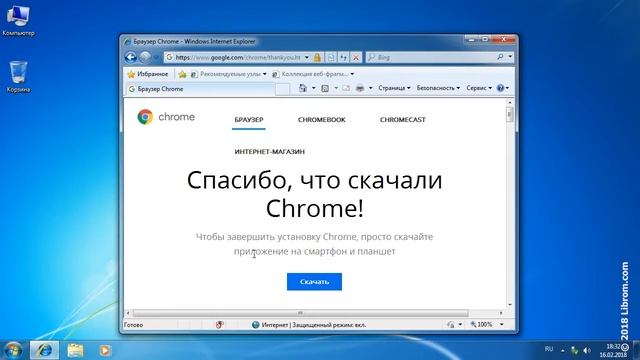Screen dimensions: 640x360
Task: Open the Избранное favorites button
Action: pyautogui.click(x=148, y=74)
